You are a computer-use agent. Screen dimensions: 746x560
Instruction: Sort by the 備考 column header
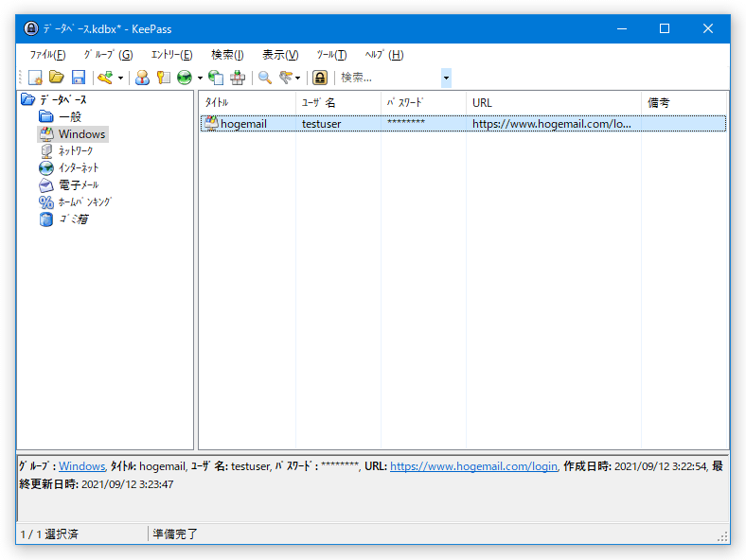684,103
